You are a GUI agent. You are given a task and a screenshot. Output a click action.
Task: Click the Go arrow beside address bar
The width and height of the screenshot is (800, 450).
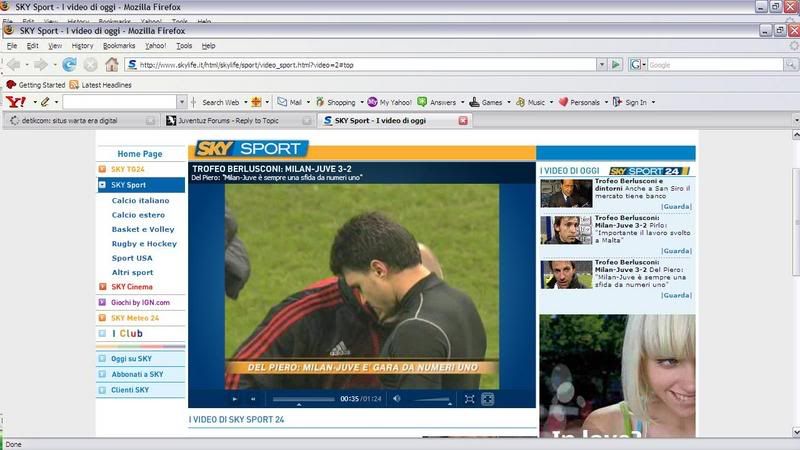click(616, 65)
